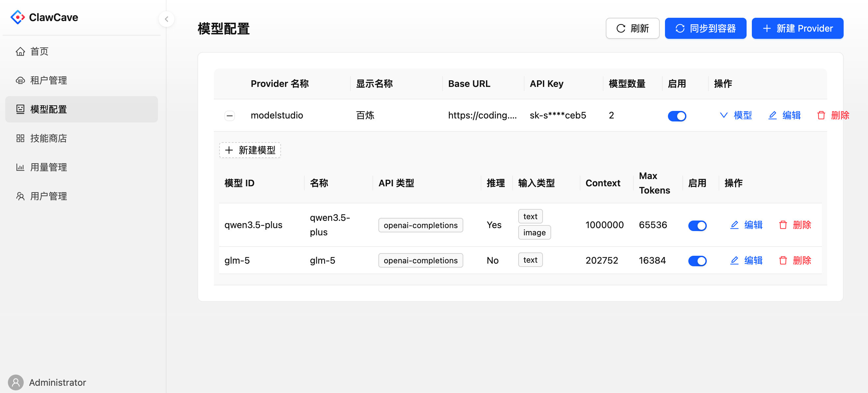Image resolution: width=868 pixels, height=393 pixels.
Task: Click the ClawCave logo icon
Action: point(18,16)
